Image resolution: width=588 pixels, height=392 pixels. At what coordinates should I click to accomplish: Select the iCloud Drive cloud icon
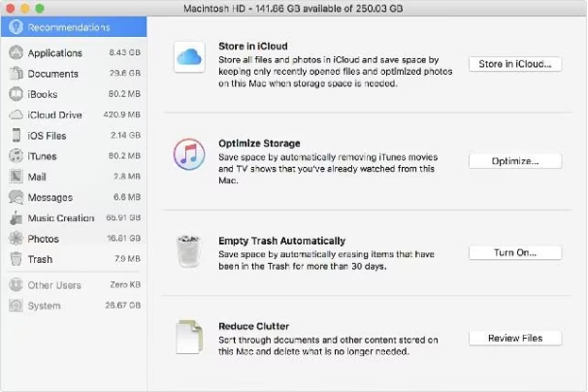(x=16, y=114)
